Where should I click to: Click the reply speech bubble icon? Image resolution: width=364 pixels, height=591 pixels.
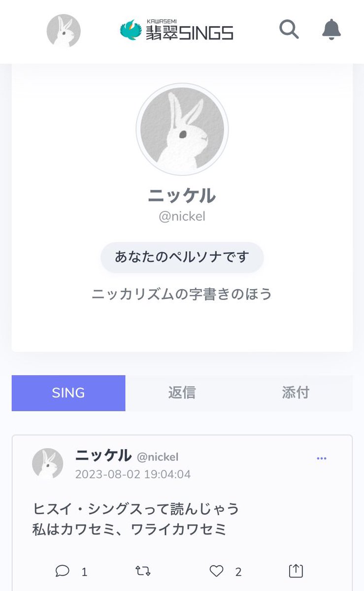click(63, 571)
